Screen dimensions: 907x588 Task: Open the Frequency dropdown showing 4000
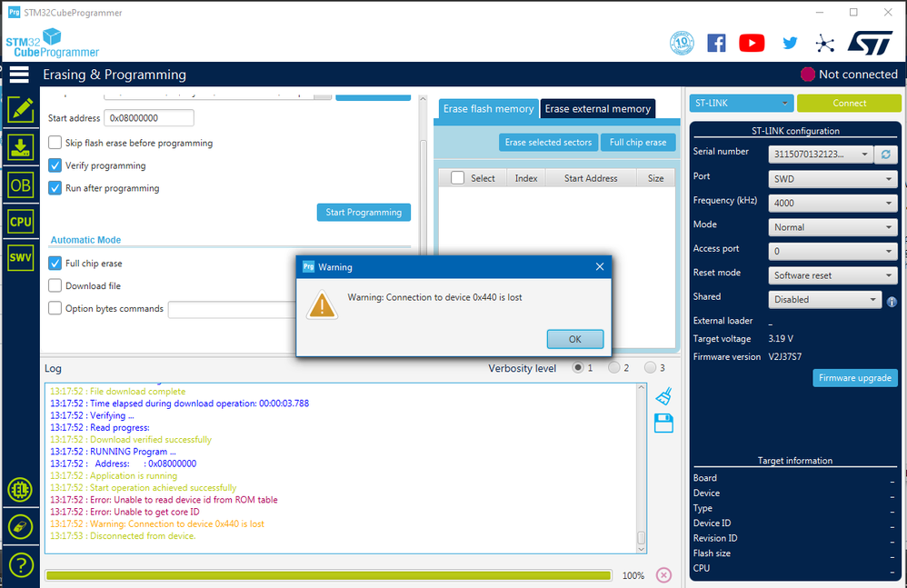pyautogui.click(x=833, y=203)
